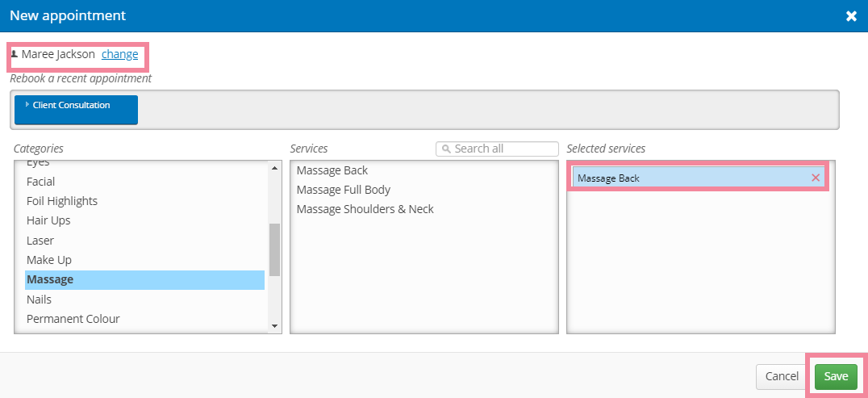Click the categories list up arrow

(274, 167)
